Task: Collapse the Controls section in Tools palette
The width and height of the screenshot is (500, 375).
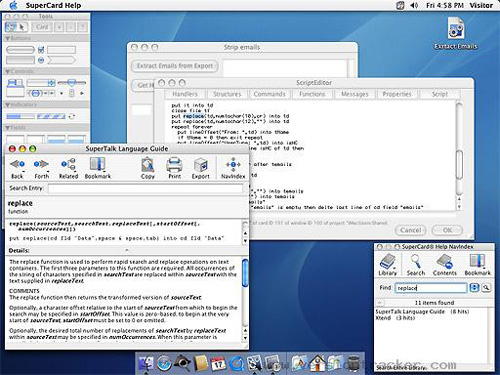Action: click(8, 72)
